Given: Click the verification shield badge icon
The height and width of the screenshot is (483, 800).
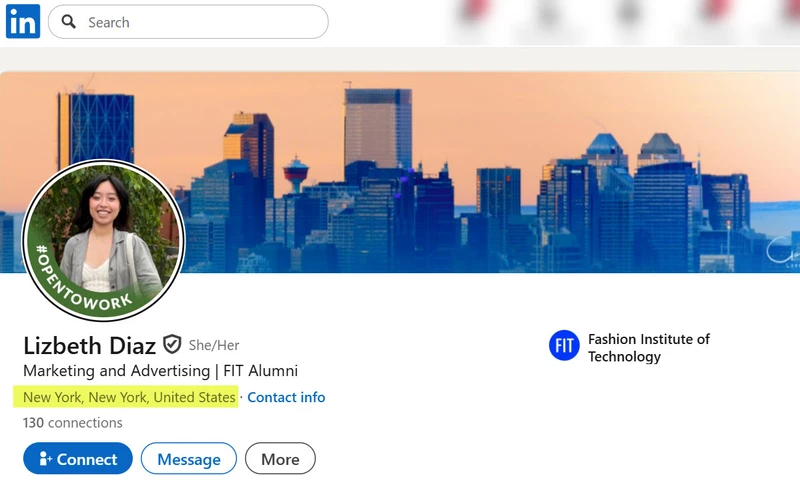Looking at the screenshot, I should coord(172,345).
